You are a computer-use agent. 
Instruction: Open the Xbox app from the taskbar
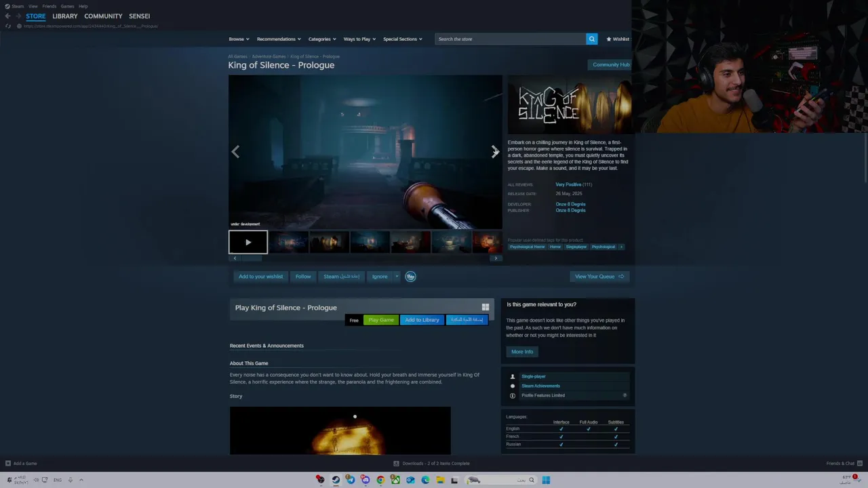tap(395, 480)
